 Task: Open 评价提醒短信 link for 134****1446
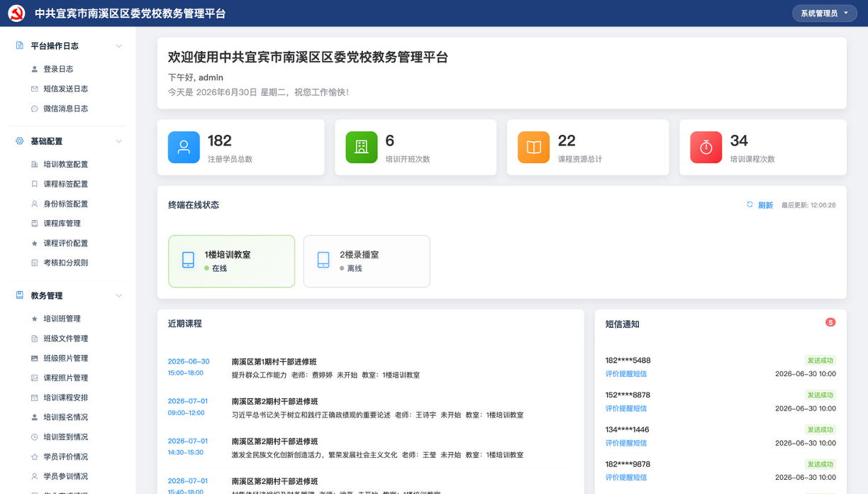click(626, 443)
